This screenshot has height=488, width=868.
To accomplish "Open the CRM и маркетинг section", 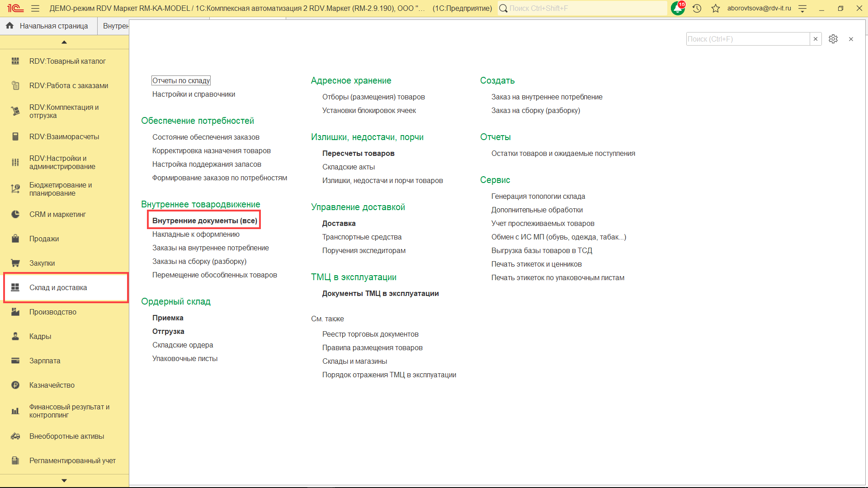I will coord(57,214).
